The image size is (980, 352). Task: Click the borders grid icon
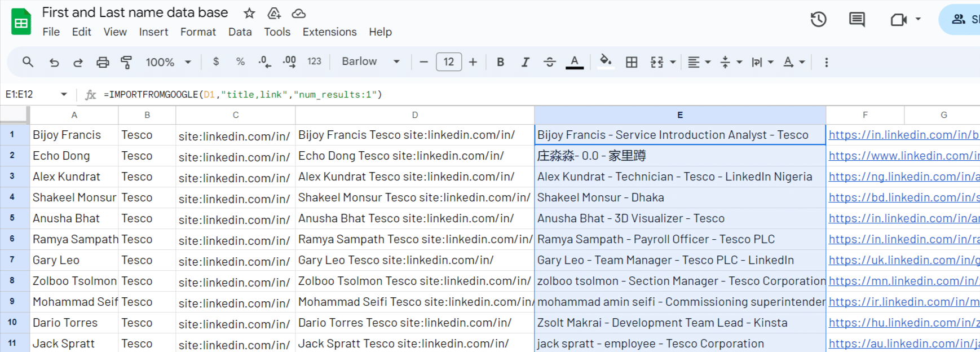632,62
